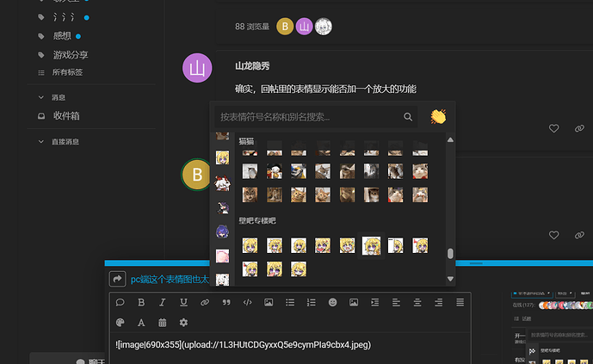Click the magnifier icon in emoji search
Screen dimensions: 593x364
click(x=408, y=117)
